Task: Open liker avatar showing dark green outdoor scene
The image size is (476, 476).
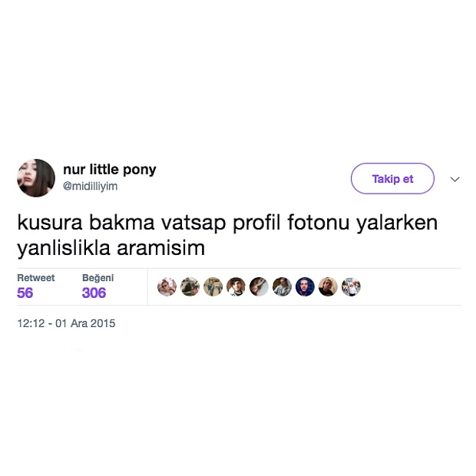Action: (190, 287)
